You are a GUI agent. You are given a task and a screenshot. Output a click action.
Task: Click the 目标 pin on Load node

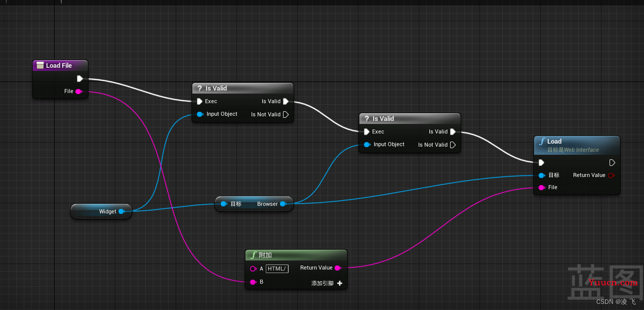pos(542,175)
